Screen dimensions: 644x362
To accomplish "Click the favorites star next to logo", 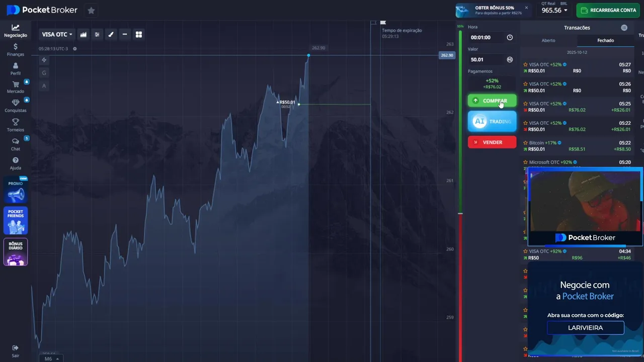I will [x=91, y=10].
